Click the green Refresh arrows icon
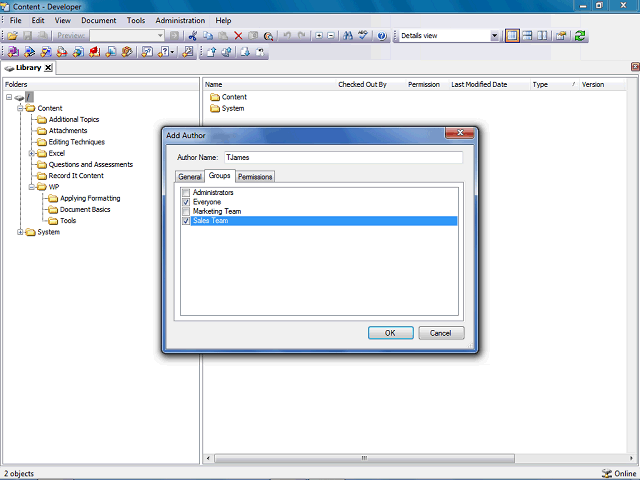 [x=580, y=36]
